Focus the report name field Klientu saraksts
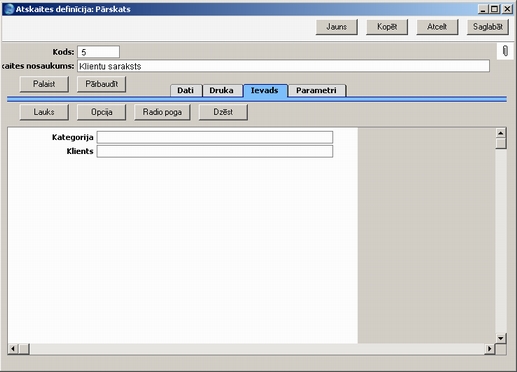 (x=283, y=66)
